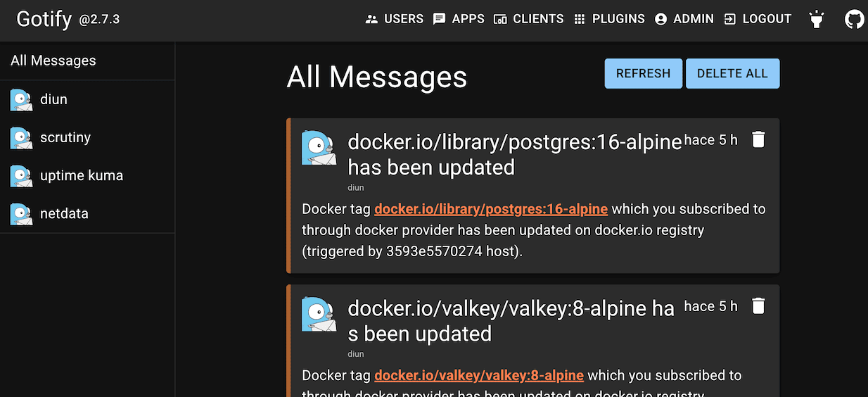Open the GitHub repository icon

[854, 20]
